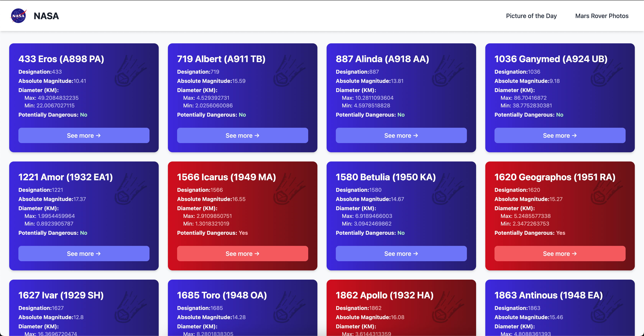Image resolution: width=644 pixels, height=336 pixels.
Task: See more about 1221 Amor
Action: point(84,254)
